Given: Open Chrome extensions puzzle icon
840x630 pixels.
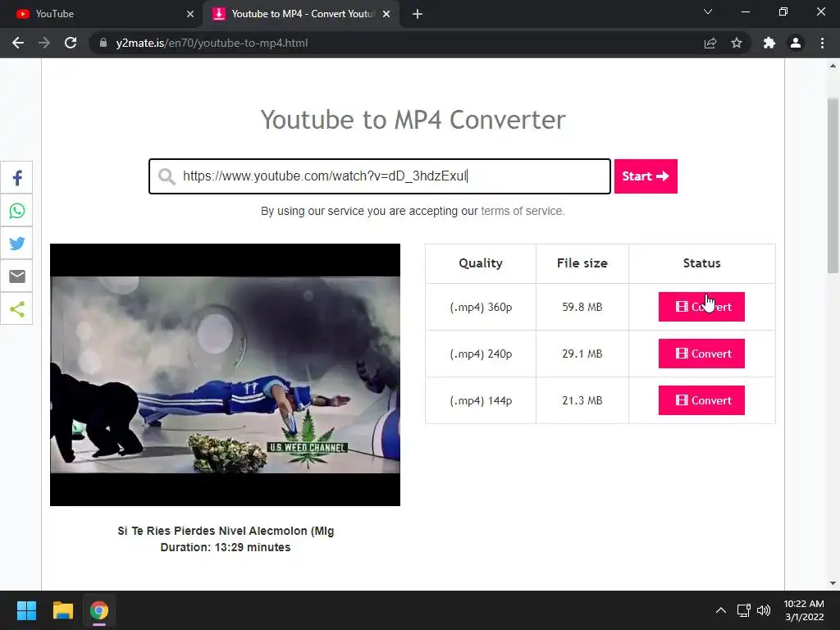Looking at the screenshot, I should point(769,43).
